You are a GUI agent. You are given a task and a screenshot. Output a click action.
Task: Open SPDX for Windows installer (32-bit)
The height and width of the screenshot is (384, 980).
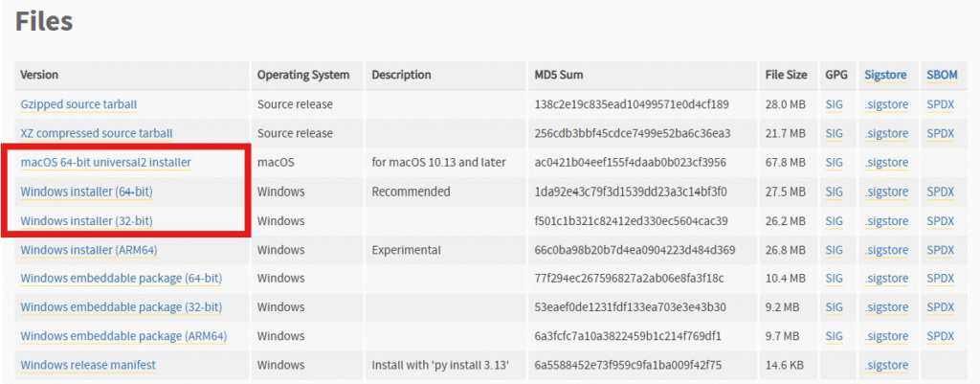(941, 221)
